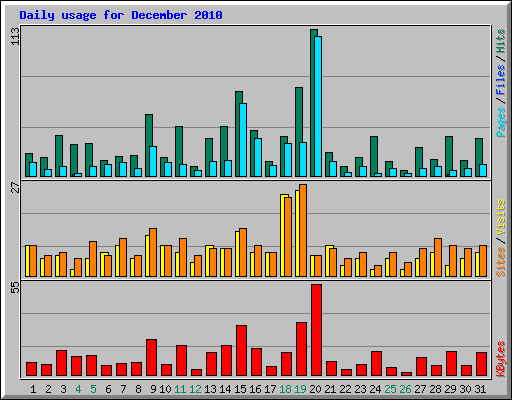Viewport: 512px width, 400px height.
Task: Click the orange Sites bar for day 28
Action: 438,257
